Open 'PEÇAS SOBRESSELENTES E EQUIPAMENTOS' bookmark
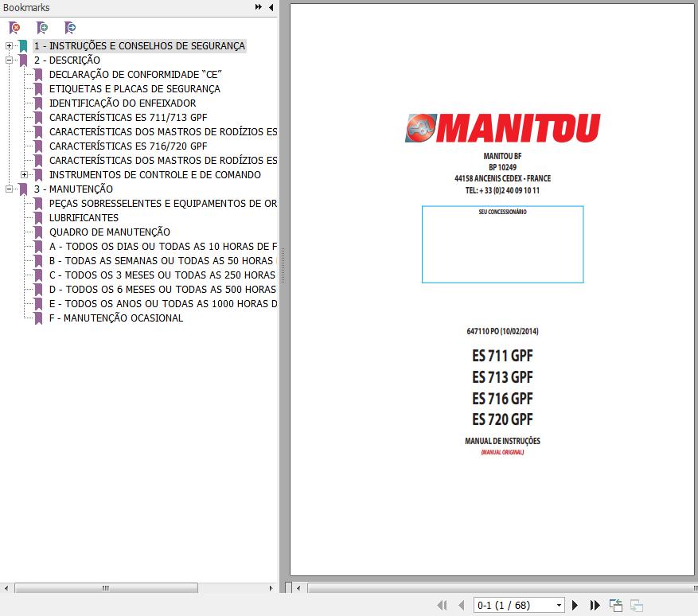 coord(163,204)
